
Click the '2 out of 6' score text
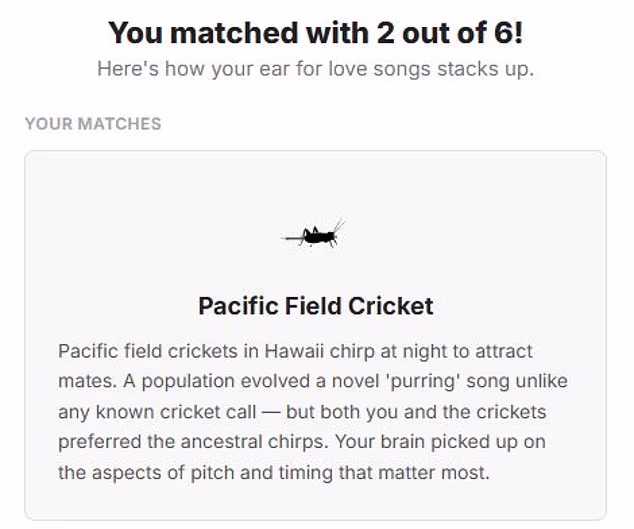[x=454, y=33]
